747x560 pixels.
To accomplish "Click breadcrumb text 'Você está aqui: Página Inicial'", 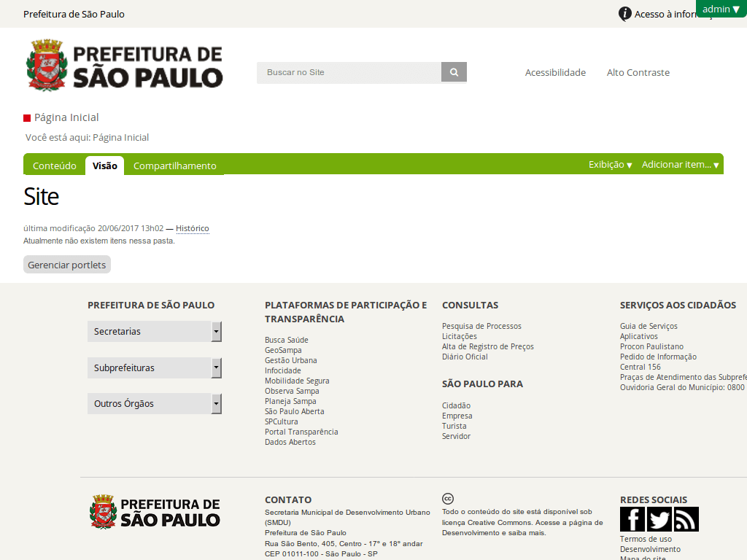I will point(87,138).
